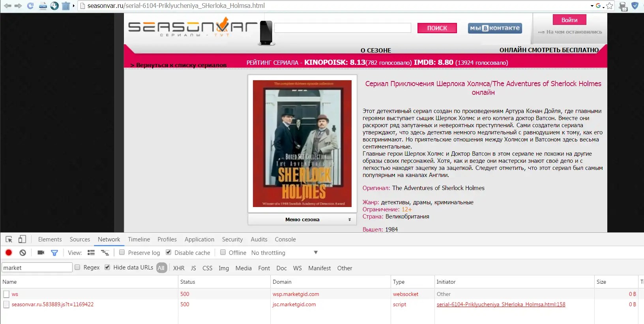644x324 pixels.
Task: Switch to the Sources tab
Action: coord(80,239)
